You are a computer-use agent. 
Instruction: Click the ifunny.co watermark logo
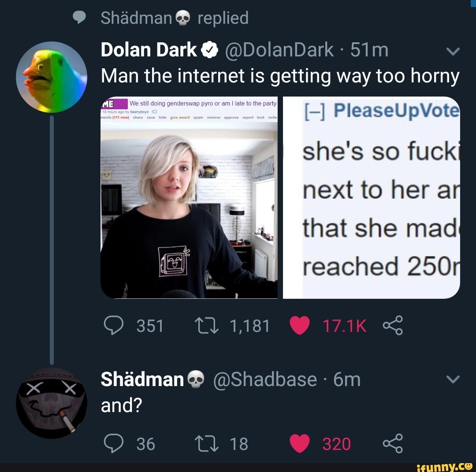click(x=444, y=466)
